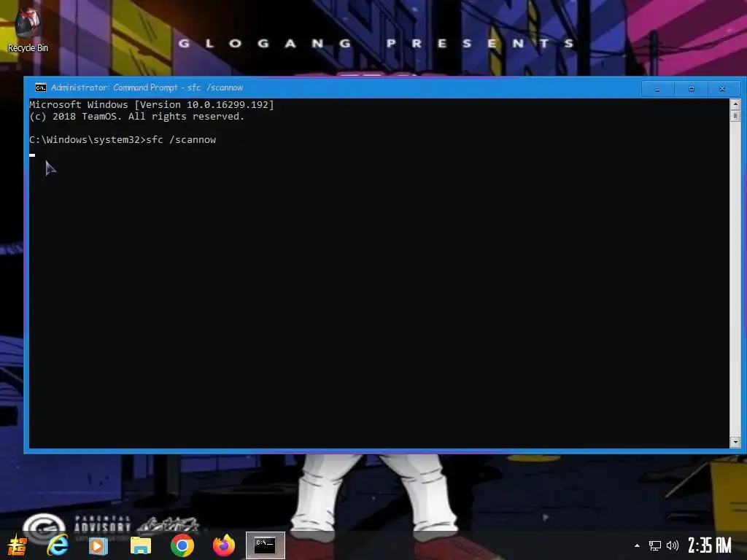Image resolution: width=747 pixels, height=560 pixels.
Task: Minimize the Command Prompt window
Action: pos(657,88)
